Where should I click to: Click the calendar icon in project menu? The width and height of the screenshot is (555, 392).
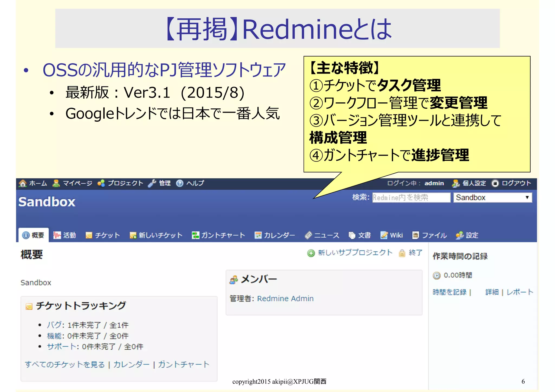pos(258,235)
